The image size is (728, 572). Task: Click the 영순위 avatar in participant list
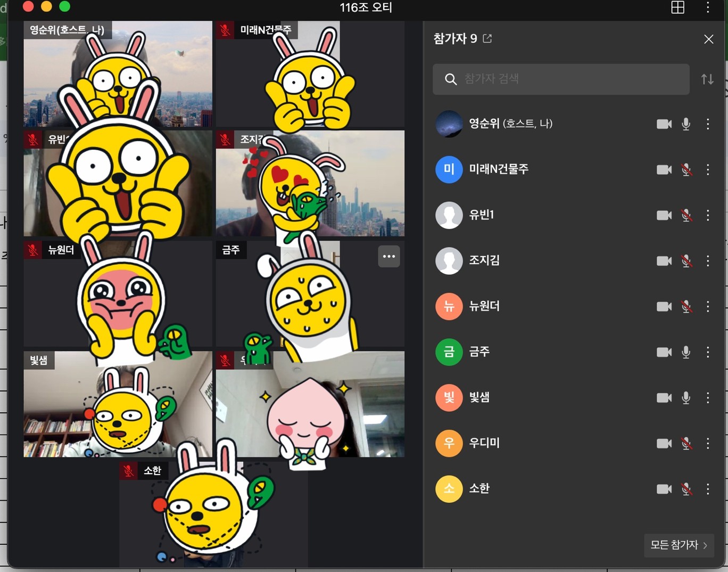coord(449,124)
